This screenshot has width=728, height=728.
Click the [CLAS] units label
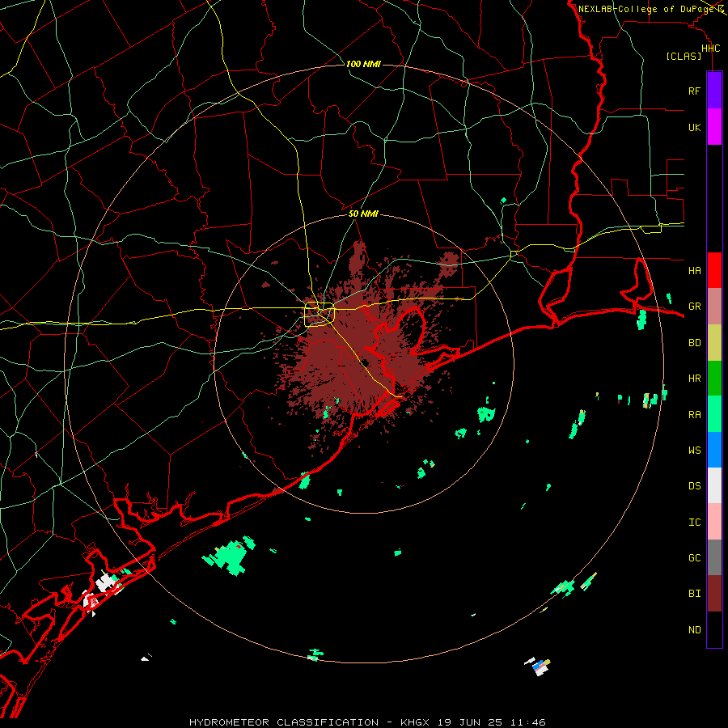[684, 56]
